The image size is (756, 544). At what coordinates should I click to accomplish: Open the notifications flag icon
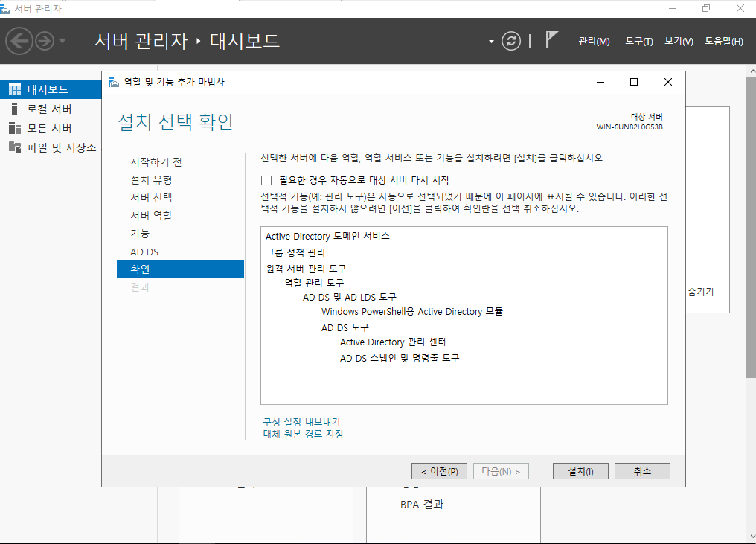pos(551,39)
